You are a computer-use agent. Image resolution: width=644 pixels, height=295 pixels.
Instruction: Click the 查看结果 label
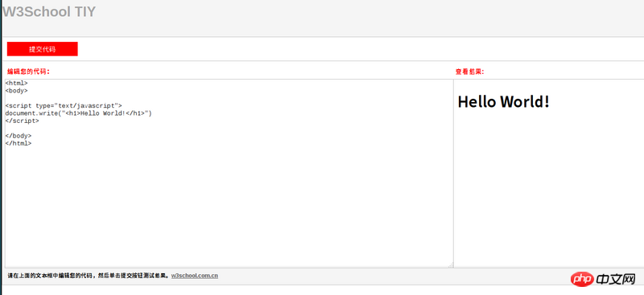tap(470, 72)
